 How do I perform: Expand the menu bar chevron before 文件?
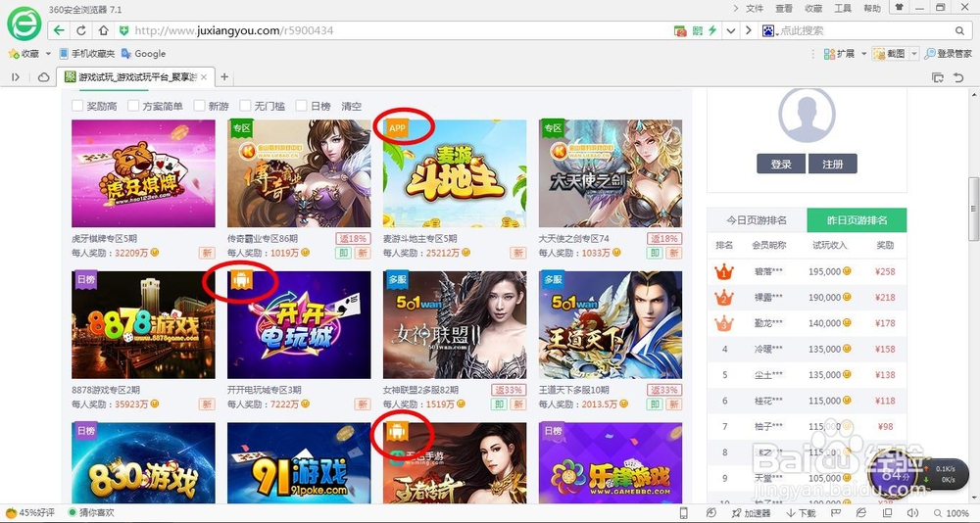pyautogui.click(x=736, y=8)
